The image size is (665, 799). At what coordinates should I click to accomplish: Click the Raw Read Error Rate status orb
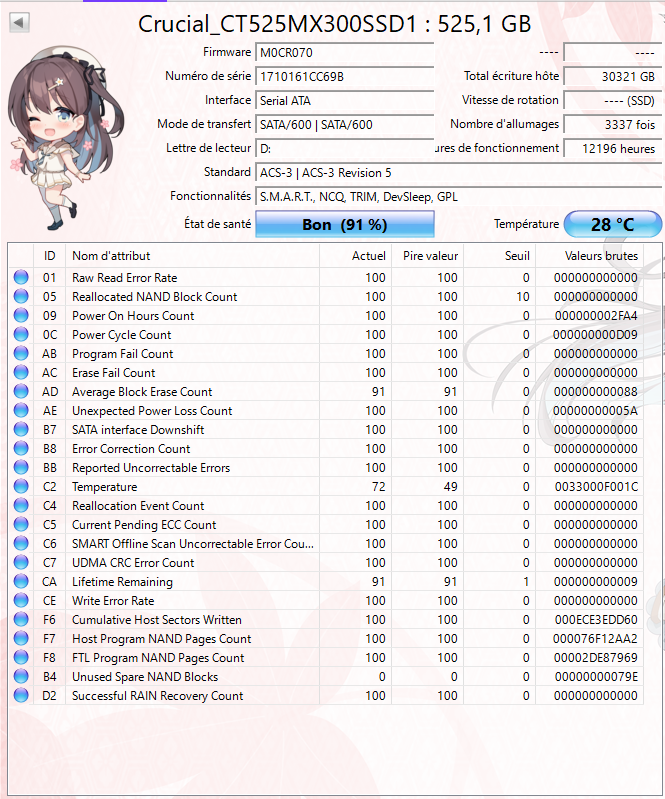point(21,277)
